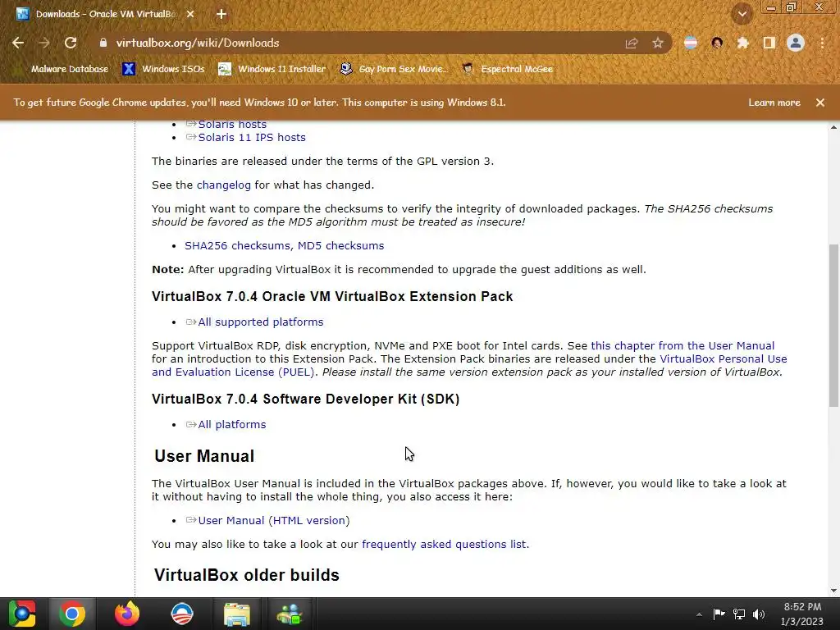Image resolution: width=840 pixels, height=630 pixels.
Task: Open Solaris 11 IPS hosts link
Action: pos(252,137)
